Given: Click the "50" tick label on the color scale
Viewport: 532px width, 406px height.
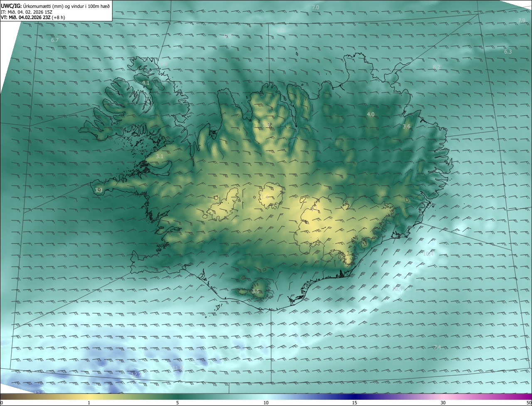Looking at the screenshot, I should pos(529,403).
